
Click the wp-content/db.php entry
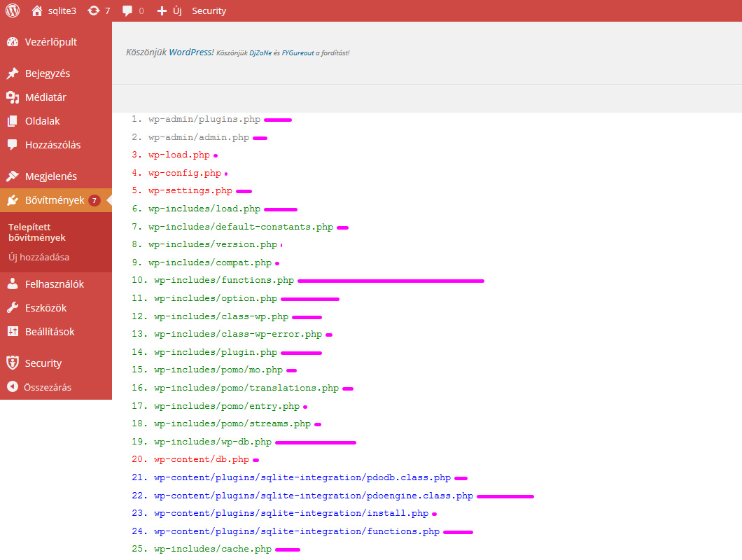tap(202, 460)
